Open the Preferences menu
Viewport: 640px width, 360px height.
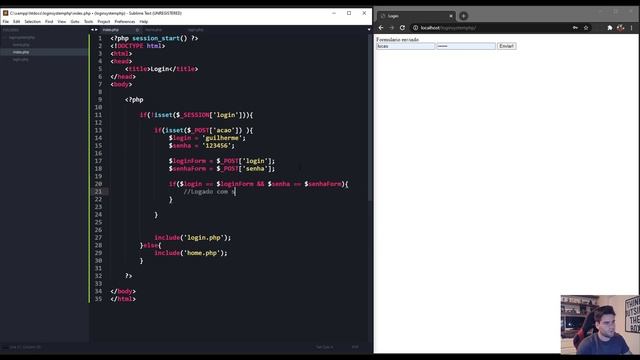pyautogui.click(x=125, y=22)
